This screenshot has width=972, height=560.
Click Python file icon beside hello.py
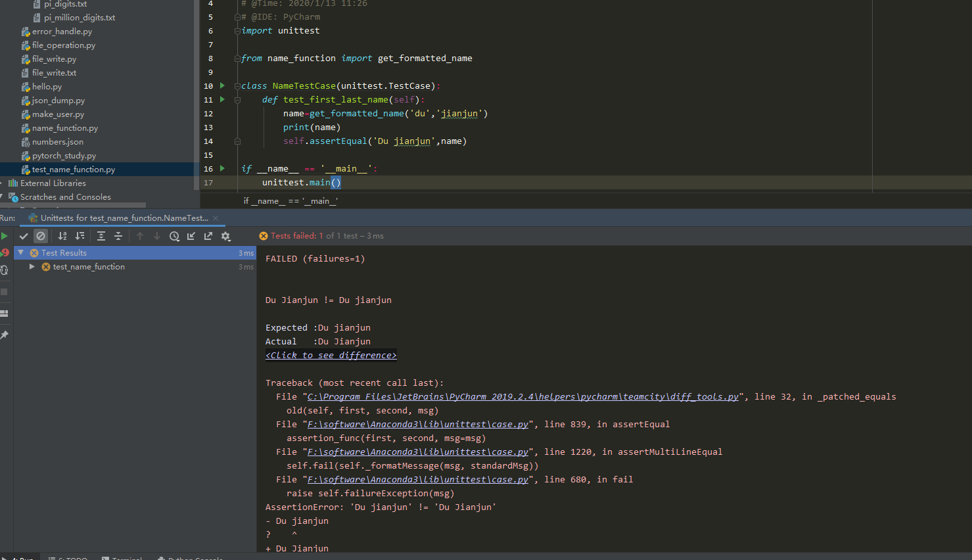point(26,87)
